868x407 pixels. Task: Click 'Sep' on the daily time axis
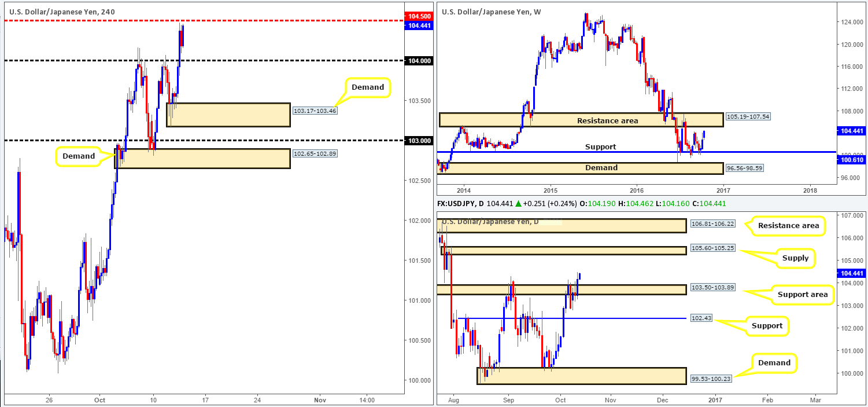(x=508, y=399)
